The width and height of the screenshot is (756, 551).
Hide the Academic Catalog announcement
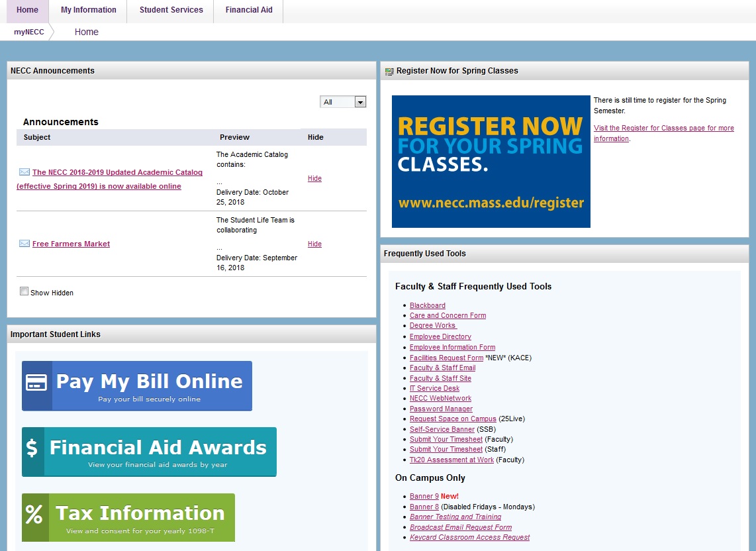point(314,178)
